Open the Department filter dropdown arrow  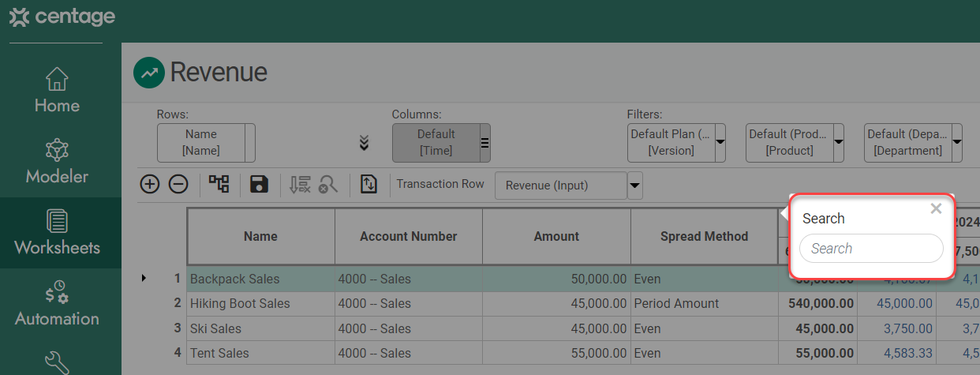(956, 143)
